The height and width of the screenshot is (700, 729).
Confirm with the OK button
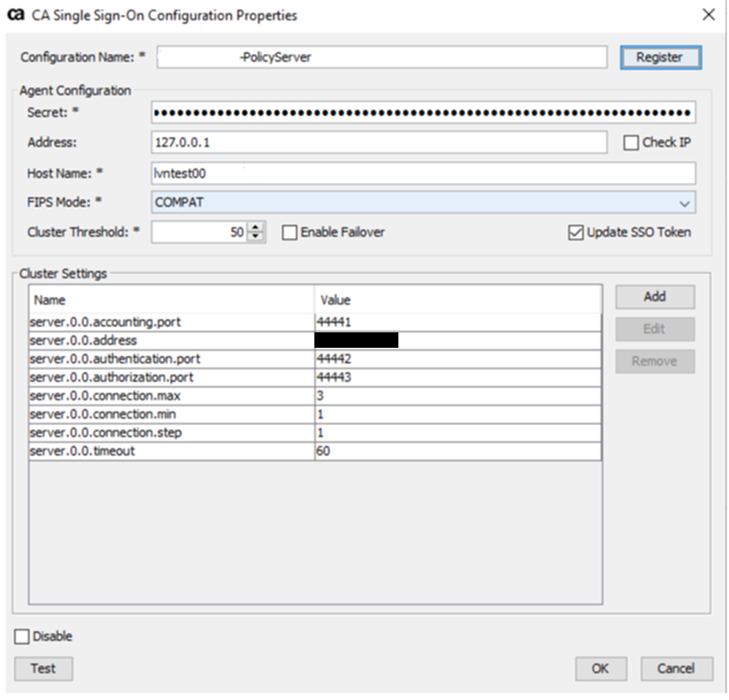click(600, 668)
